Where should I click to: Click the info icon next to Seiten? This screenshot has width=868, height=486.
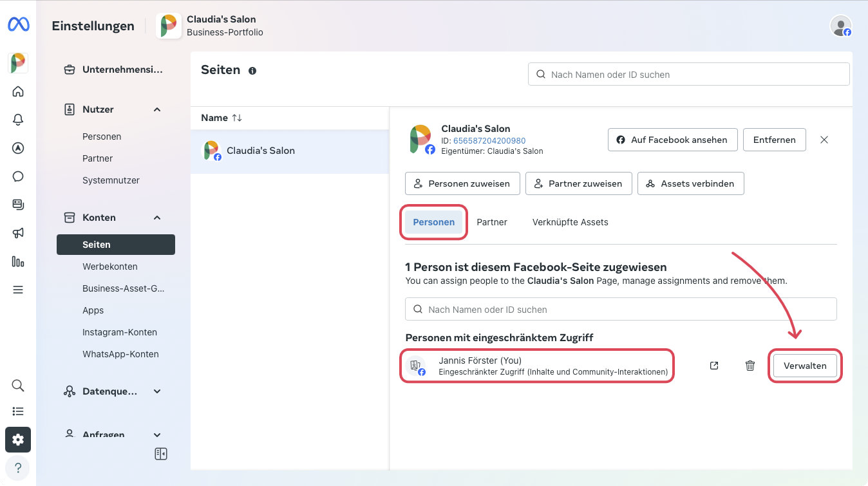(x=252, y=71)
